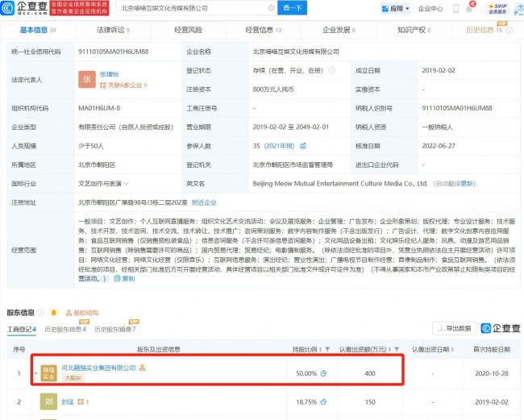The height and width of the screenshot is (420, 524).
Task: Click the 大股东 tag
Action: (x=73, y=378)
